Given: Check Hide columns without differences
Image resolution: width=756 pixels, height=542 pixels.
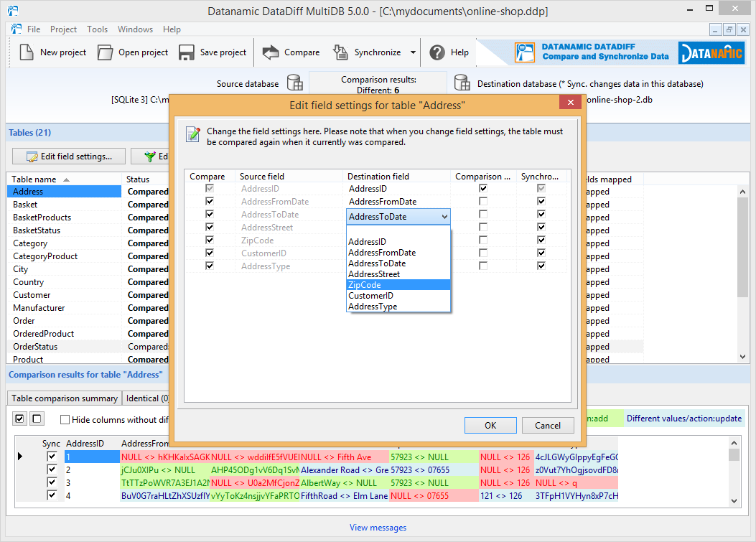Looking at the screenshot, I should [65, 419].
